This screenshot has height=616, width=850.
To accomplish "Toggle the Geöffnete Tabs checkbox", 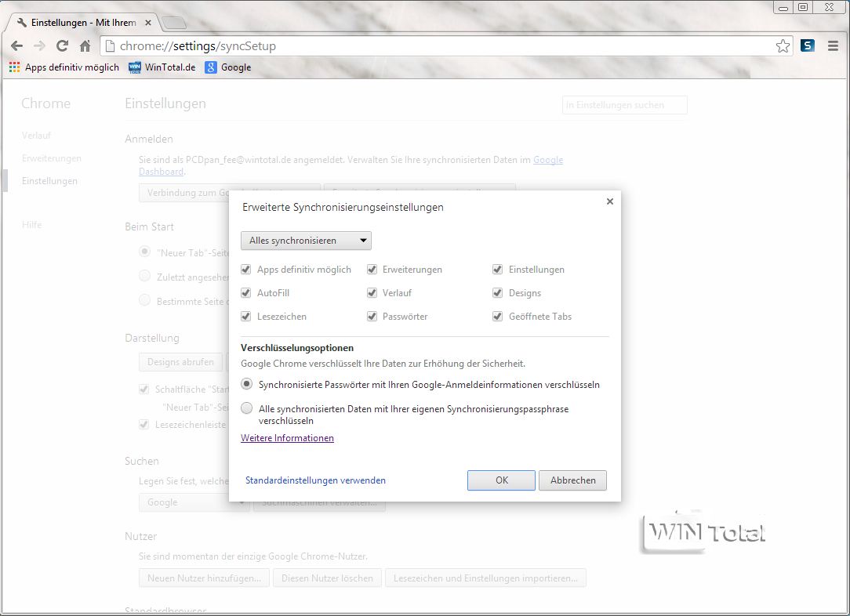I will tap(498, 317).
